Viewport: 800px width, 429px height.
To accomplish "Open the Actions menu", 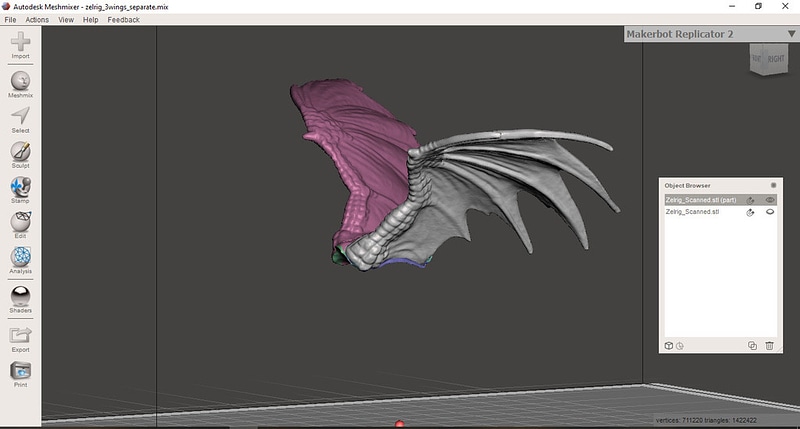I will (x=37, y=20).
